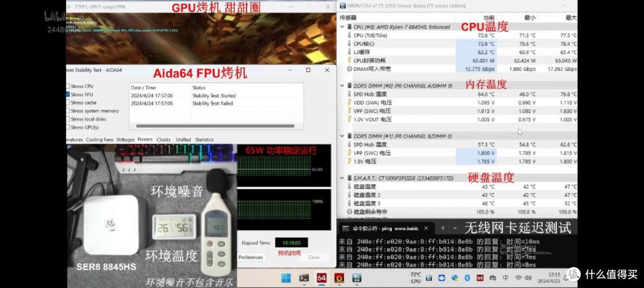Viewport: 644px width, 288px height.
Task: Add a new terminal tab with plus button
Action: point(442,228)
